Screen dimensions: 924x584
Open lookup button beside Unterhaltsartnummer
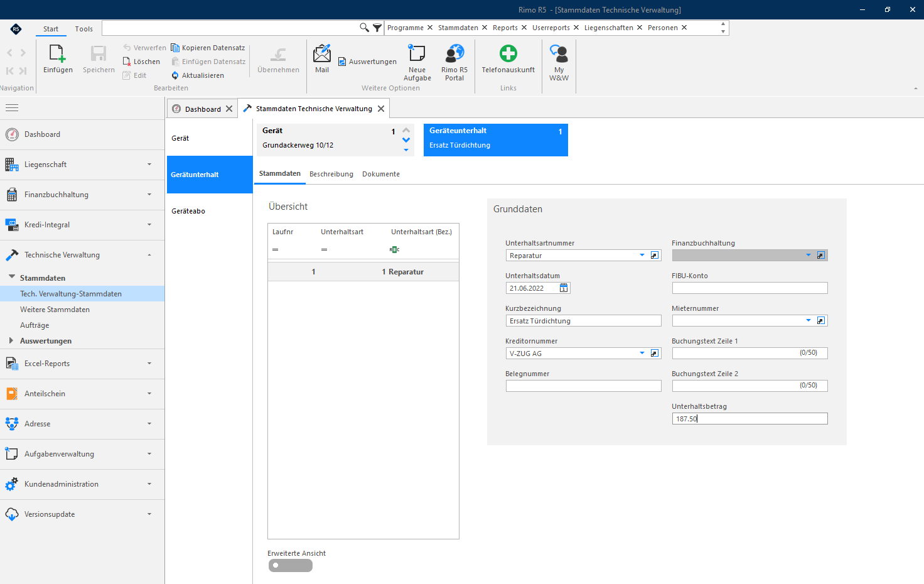(x=655, y=256)
